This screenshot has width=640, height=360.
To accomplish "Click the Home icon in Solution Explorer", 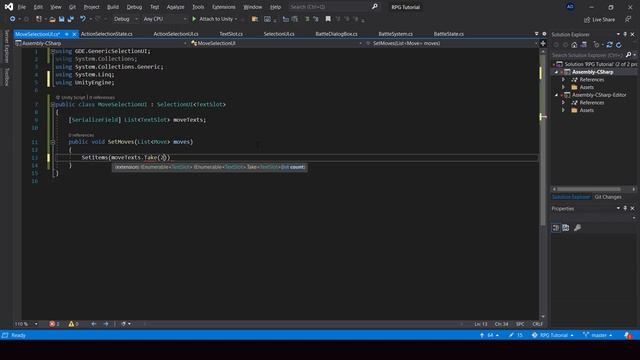I will point(574,45).
